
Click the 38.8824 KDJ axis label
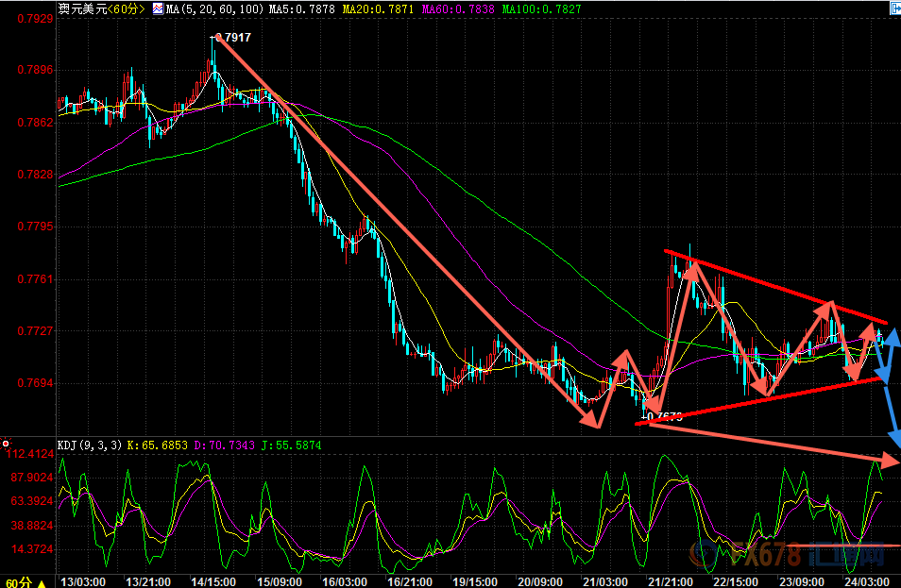32,526
